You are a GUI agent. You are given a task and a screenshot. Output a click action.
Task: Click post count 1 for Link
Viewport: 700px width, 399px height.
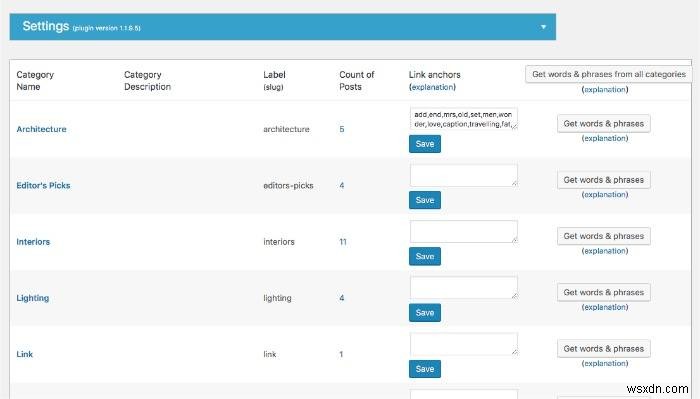click(341, 354)
